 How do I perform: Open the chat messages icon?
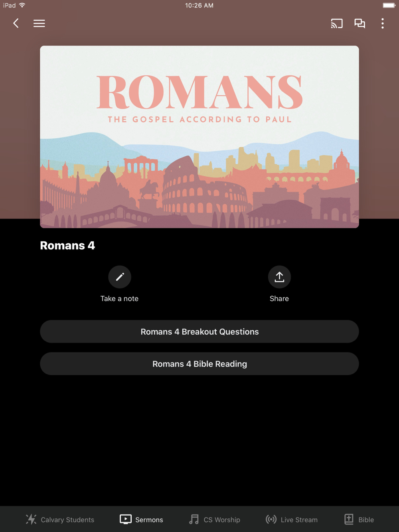pos(360,24)
